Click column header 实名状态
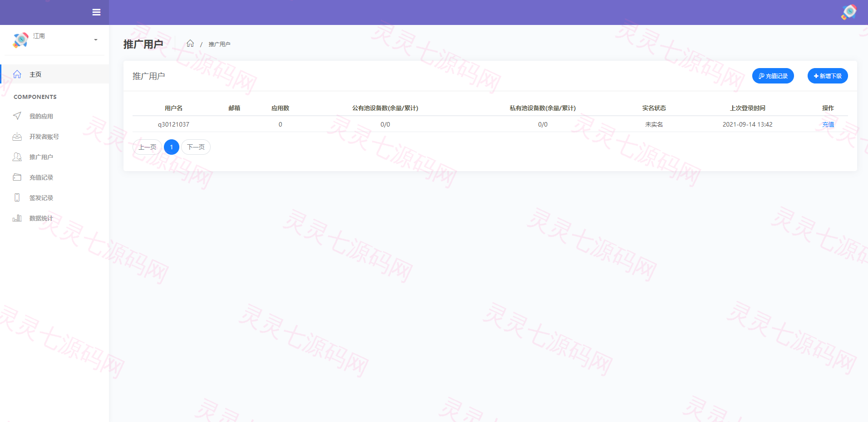The width and height of the screenshot is (868, 422). click(x=654, y=108)
